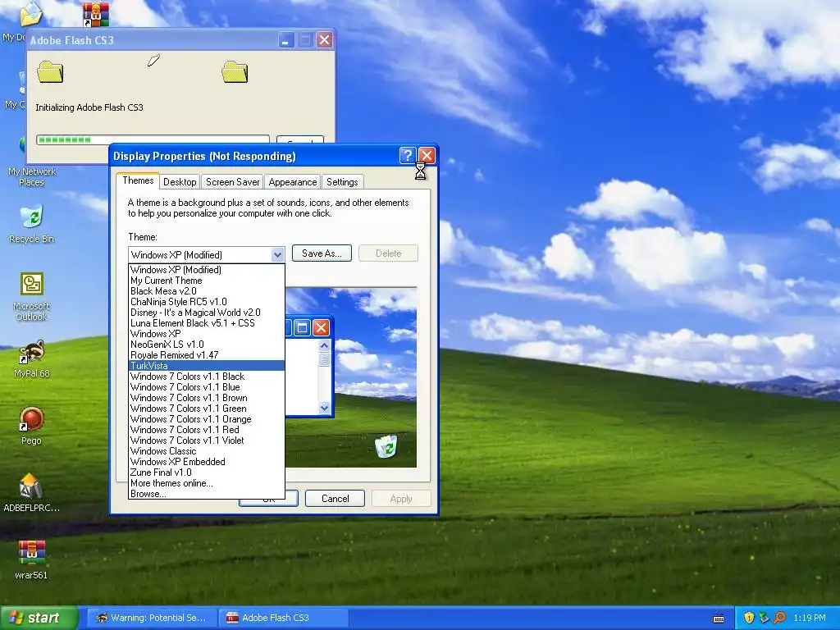Image resolution: width=840 pixels, height=630 pixels.
Task: Click the preview window scroll up arrow
Action: [324, 345]
